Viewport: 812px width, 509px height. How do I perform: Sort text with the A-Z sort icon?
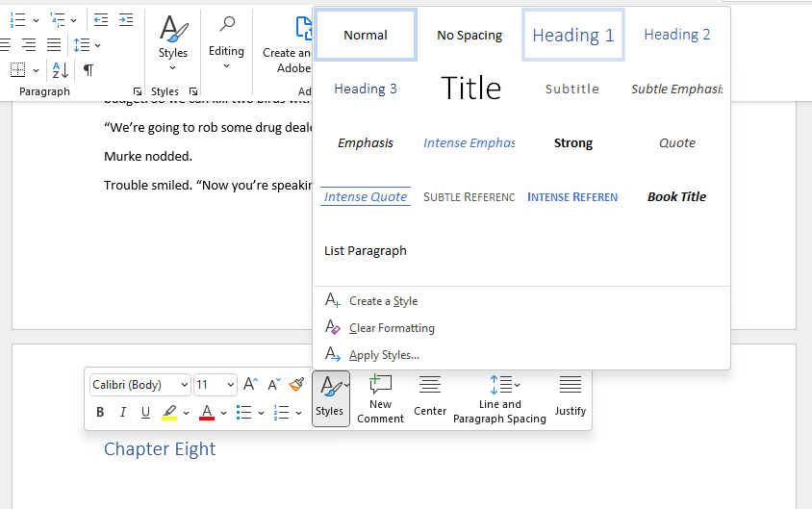coord(60,70)
